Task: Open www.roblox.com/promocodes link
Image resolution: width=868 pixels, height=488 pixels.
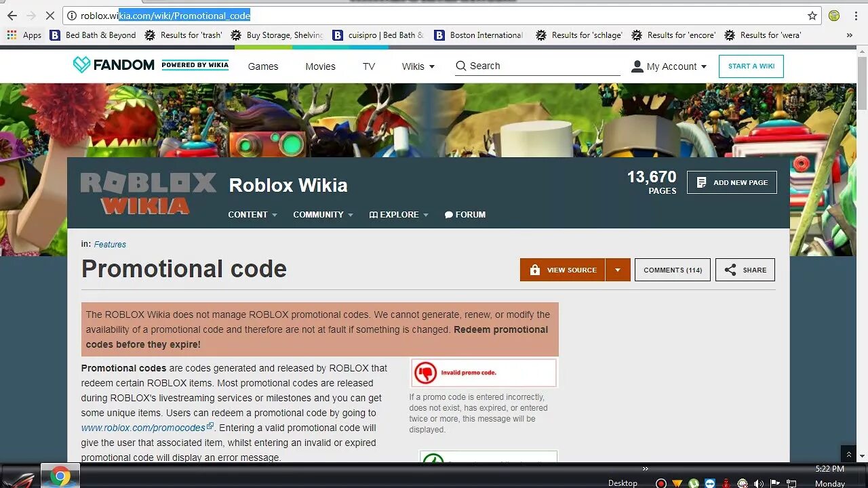Action: click(x=147, y=428)
